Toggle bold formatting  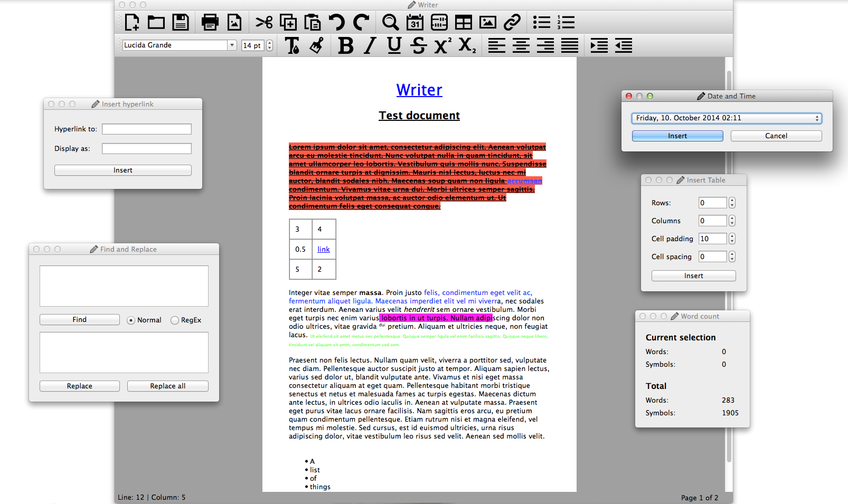[x=346, y=45]
